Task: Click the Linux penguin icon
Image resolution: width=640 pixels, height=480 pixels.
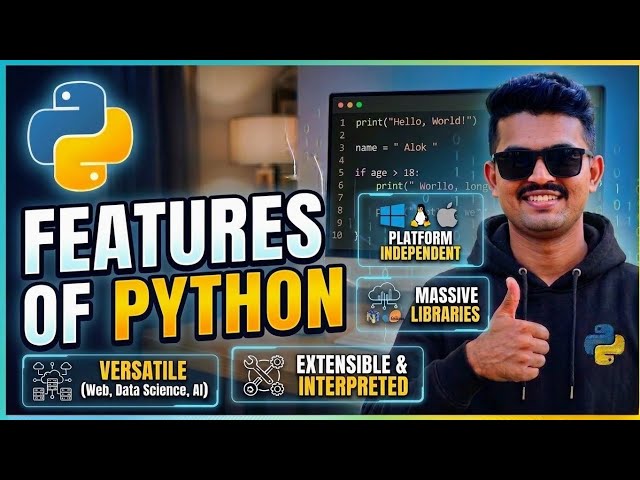Action: (x=420, y=216)
